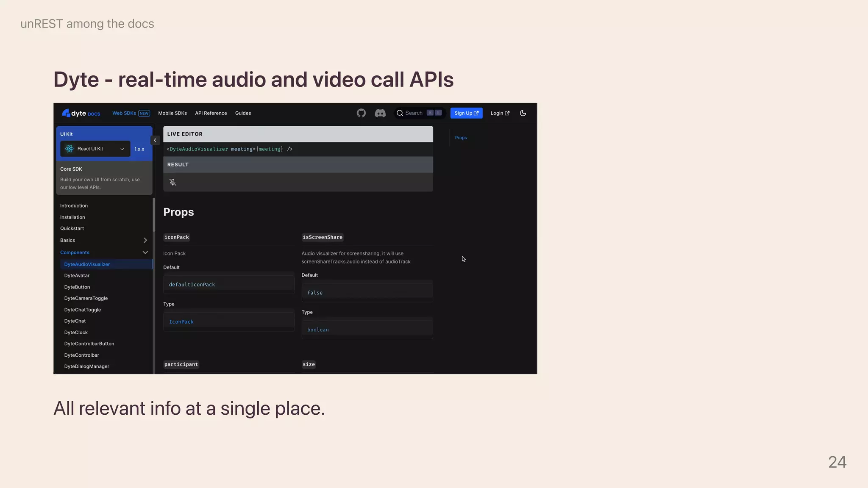Click the UI Kit card heading
The image size is (868, 488).
(x=67, y=134)
